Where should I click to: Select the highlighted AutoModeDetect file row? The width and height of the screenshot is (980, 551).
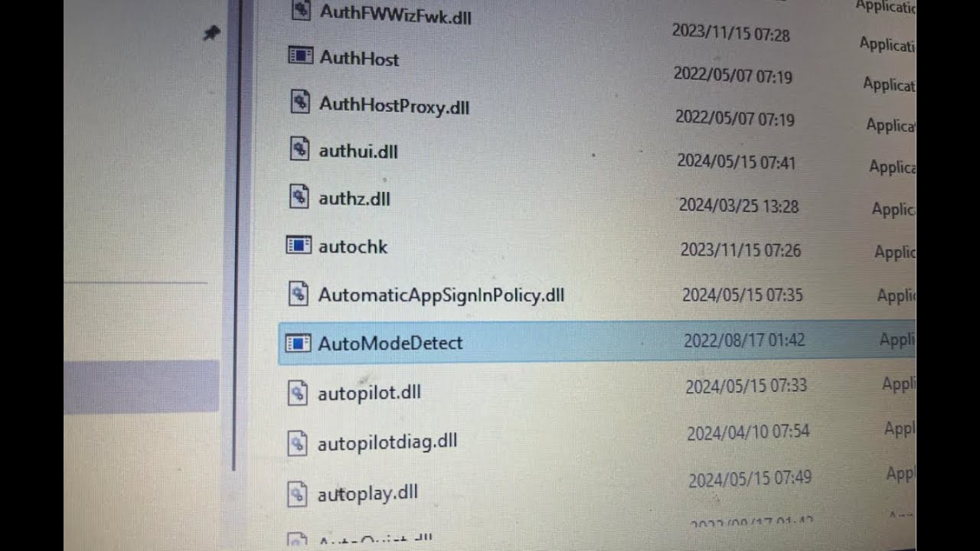597,342
